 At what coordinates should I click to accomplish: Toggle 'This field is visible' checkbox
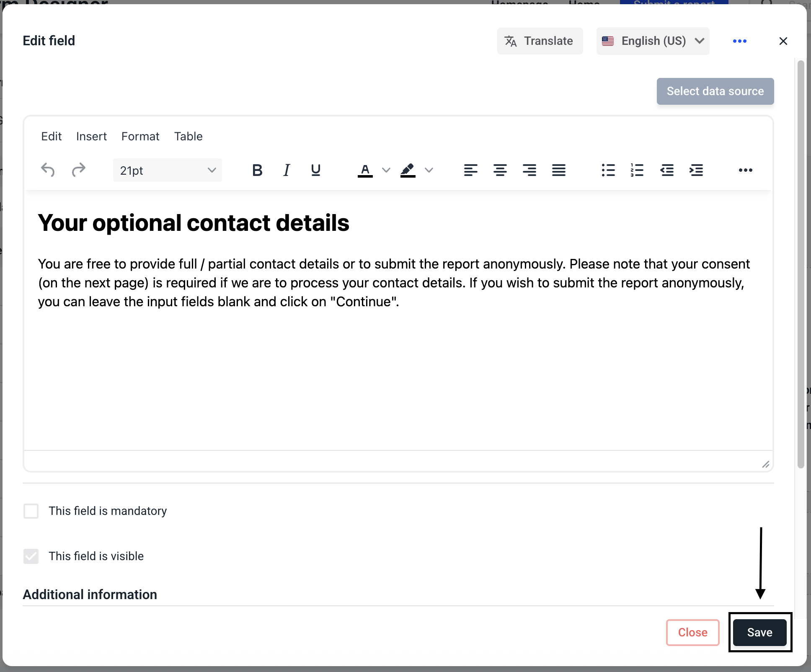tap(31, 556)
